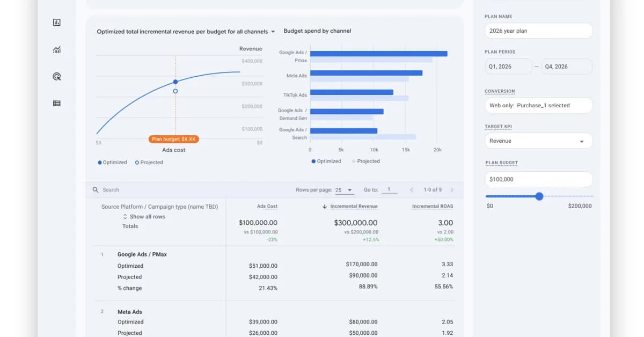Click the Plan budget $100,000 field
This screenshot has width=644, height=337.
[x=538, y=179]
